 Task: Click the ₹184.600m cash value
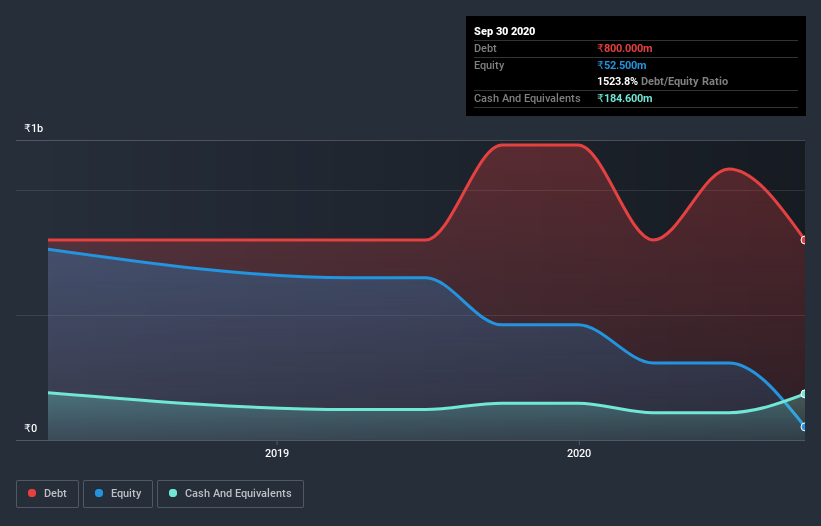pos(625,98)
